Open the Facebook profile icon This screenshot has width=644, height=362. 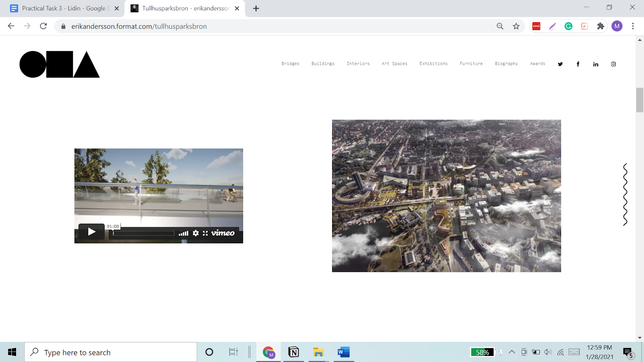[x=578, y=64]
